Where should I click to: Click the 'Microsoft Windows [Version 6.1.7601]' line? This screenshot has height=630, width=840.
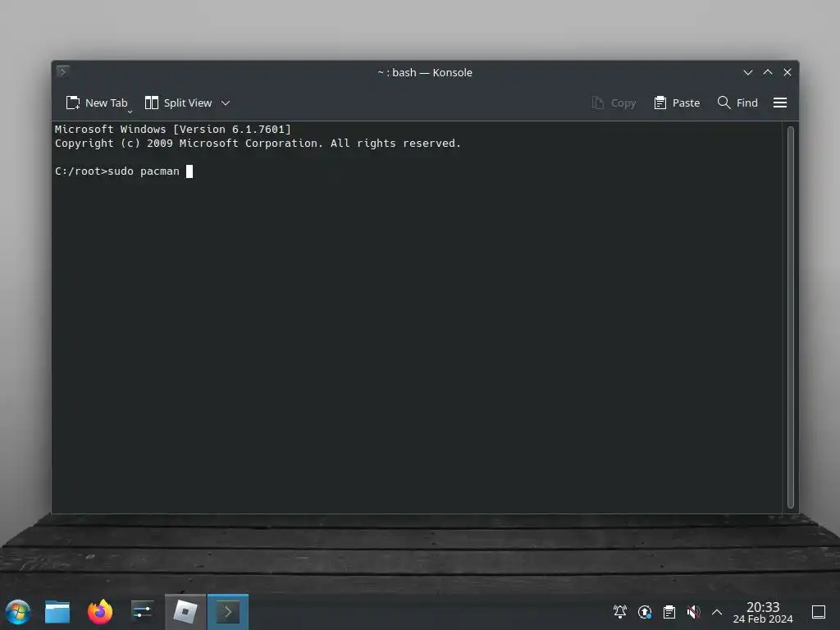pyautogui.click(x=173, y=129)
